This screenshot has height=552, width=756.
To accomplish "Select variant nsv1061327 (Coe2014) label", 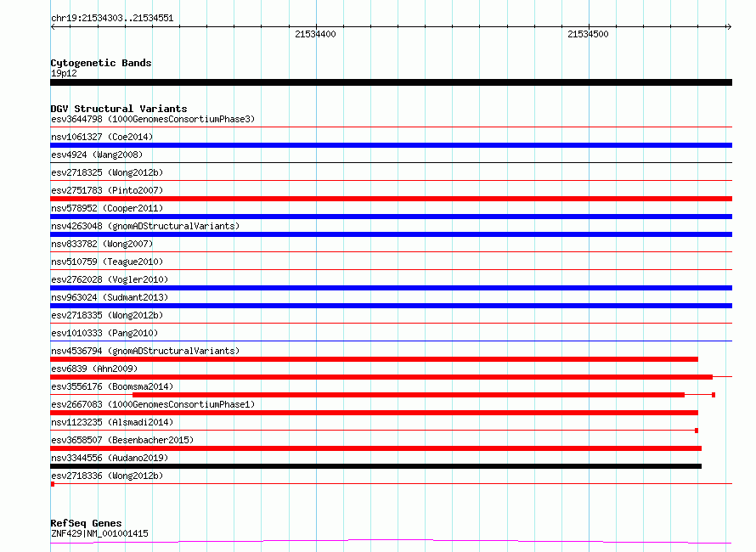I will [x=102, y=137].
